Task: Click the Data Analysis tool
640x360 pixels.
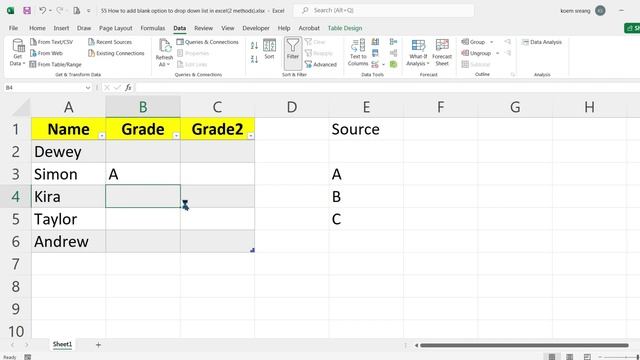Action: point(542,42)
